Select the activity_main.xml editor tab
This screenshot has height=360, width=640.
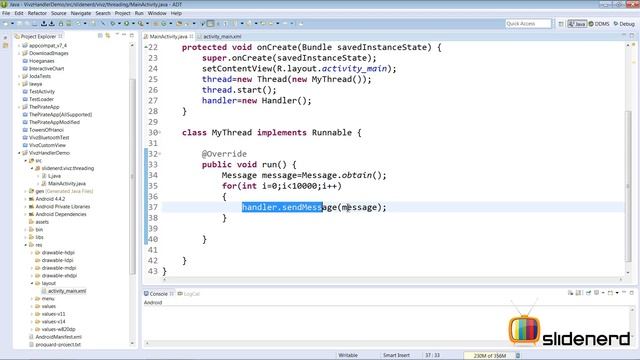tap(219, 36)
